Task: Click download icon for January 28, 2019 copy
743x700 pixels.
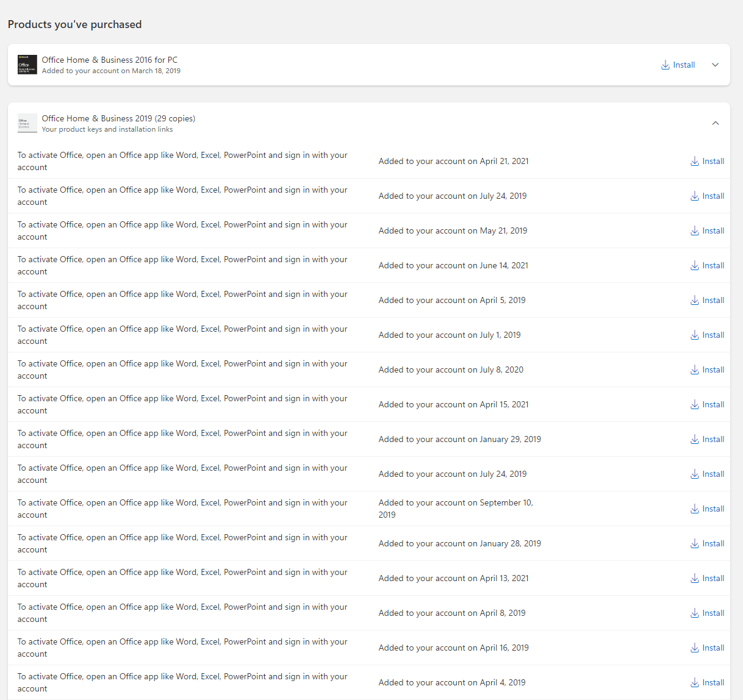Action: coord(695,543)
